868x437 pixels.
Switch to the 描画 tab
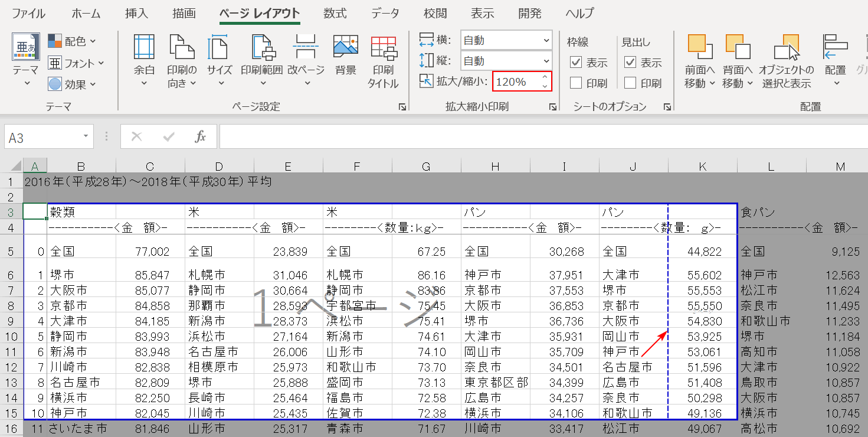[185, 13]
